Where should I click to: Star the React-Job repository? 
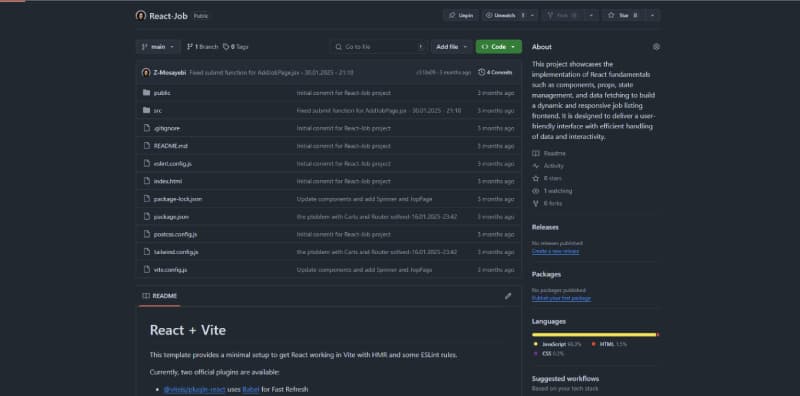(x=623, y=16)
